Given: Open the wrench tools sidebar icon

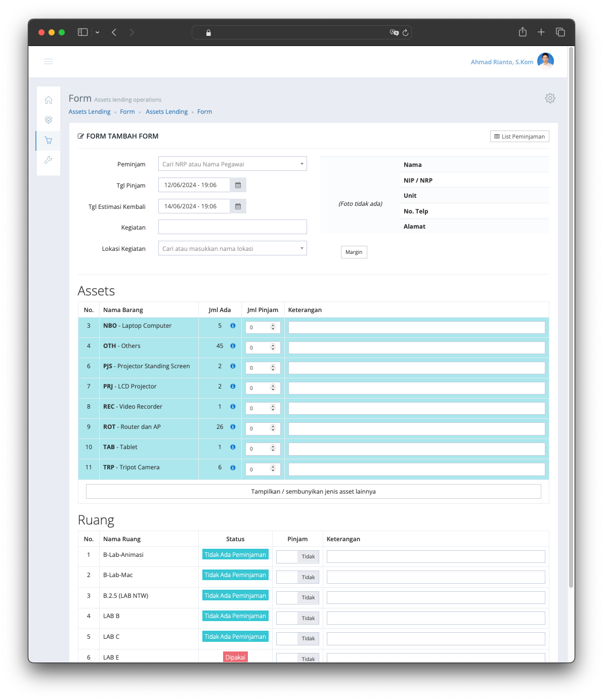Looking at the screenshot, I should (x=49, y=160).
